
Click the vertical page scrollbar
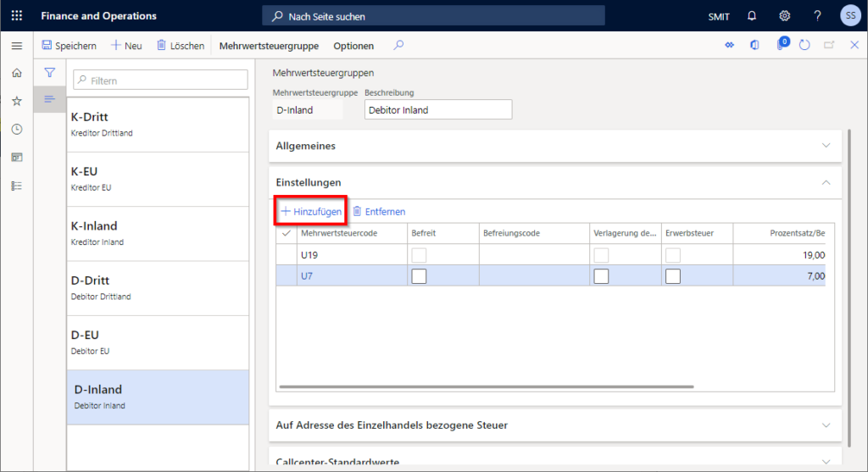pos(850,288)
